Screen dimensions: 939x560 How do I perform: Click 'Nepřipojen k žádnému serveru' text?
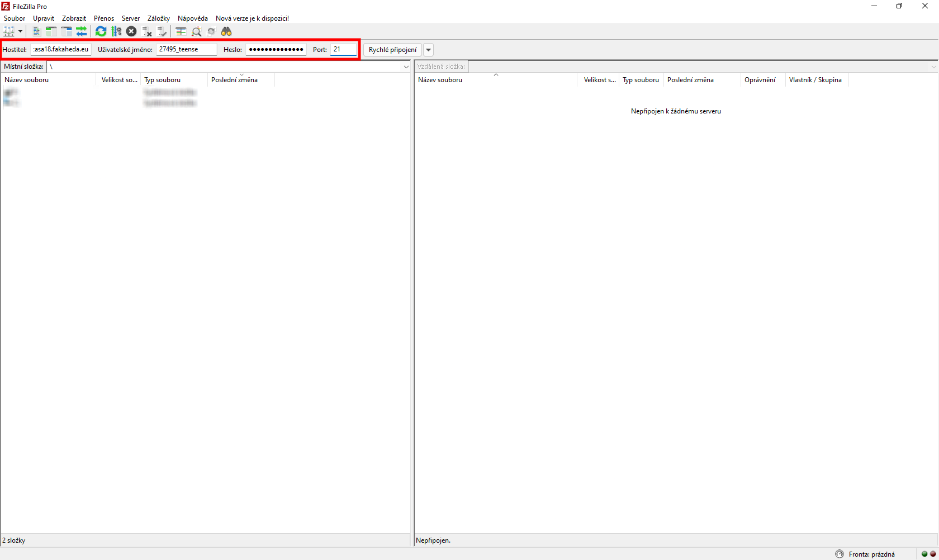tap(676, 111)
